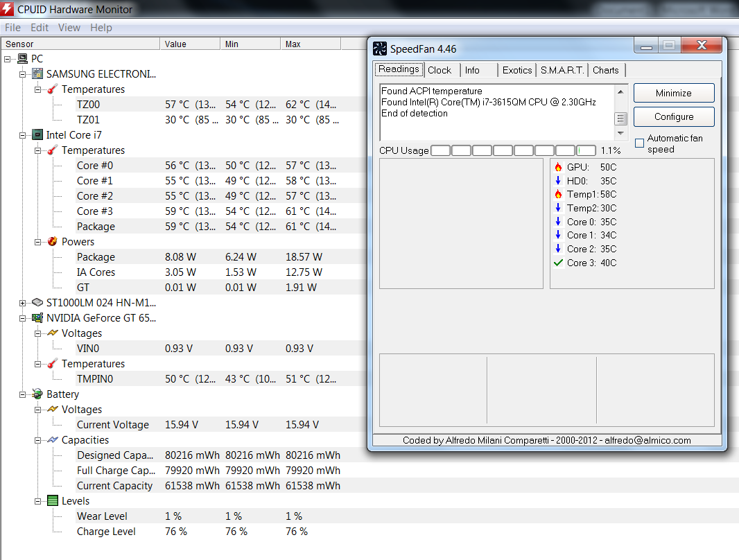Click the flame icon next to GPU reading
Screen dimensions: 739x560
(x=558, y=167)
